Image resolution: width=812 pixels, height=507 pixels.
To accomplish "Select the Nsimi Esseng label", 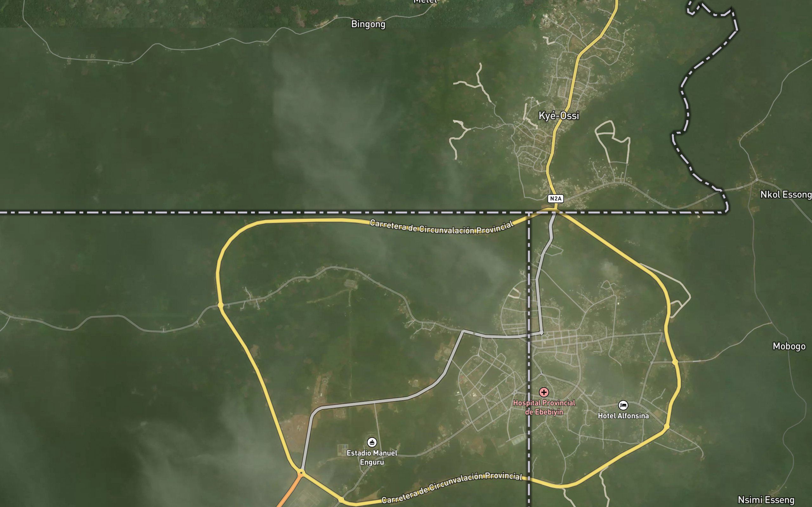I will (766, 500).
